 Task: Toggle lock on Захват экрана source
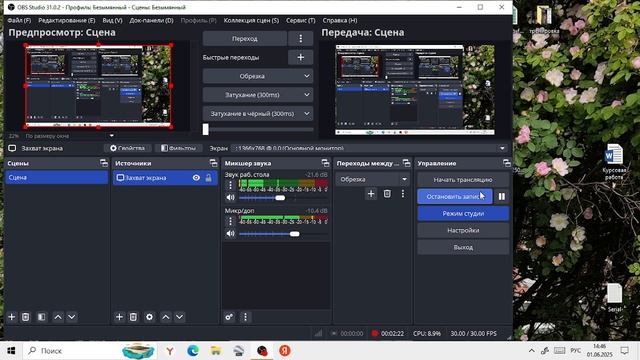coord(209,178)
